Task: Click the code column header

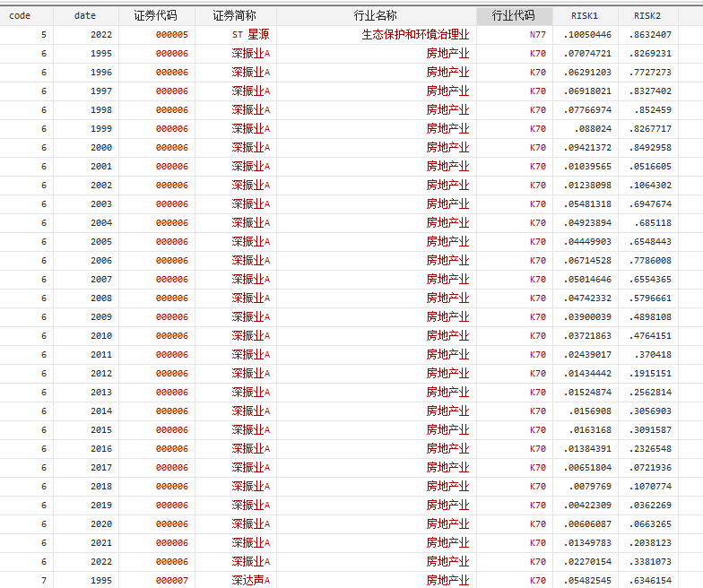Action: [20, 15]
